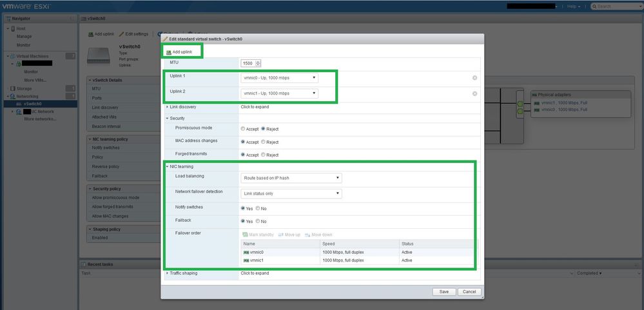Viewport: 644px width, 310px height.
Task: Cancel the edit switch dialog
Action: pos(469,291)
